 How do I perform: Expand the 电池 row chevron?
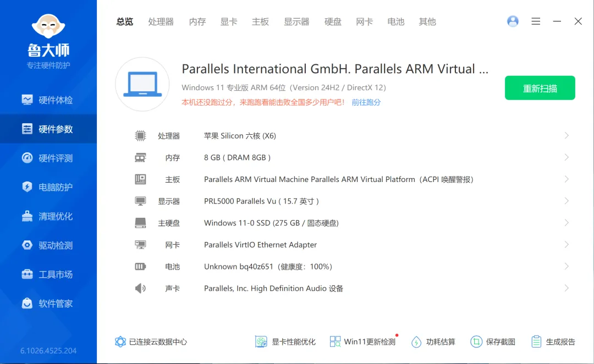566,266
